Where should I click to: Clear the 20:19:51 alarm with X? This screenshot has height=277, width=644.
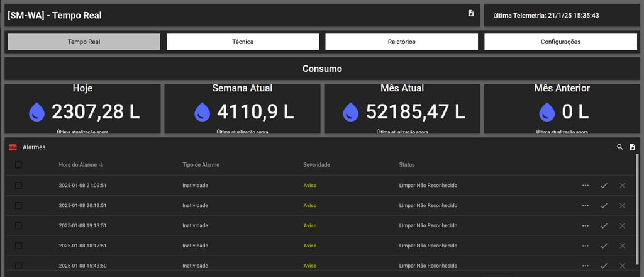coord(622,205)
